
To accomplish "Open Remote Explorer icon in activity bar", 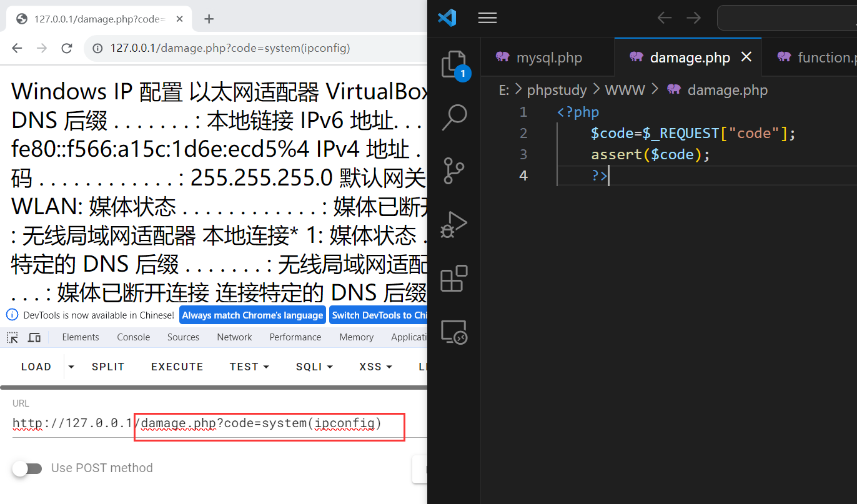I will (x=455, y=332).
